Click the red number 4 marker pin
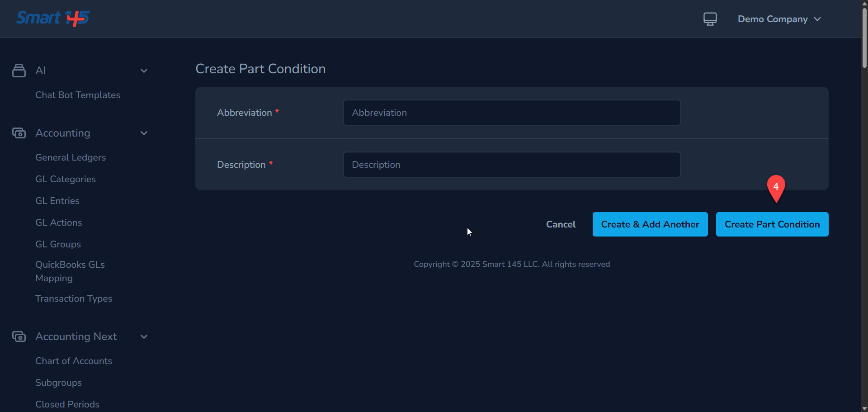This screenshot has height=412, width=868. pyautogui.click(x=776, y=187)
